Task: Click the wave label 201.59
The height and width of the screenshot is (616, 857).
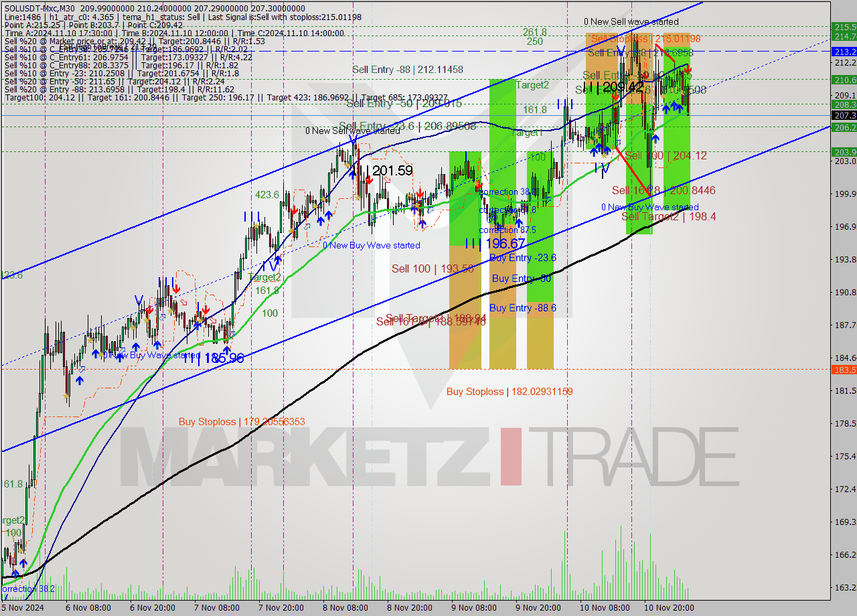Action: (392, 171)
